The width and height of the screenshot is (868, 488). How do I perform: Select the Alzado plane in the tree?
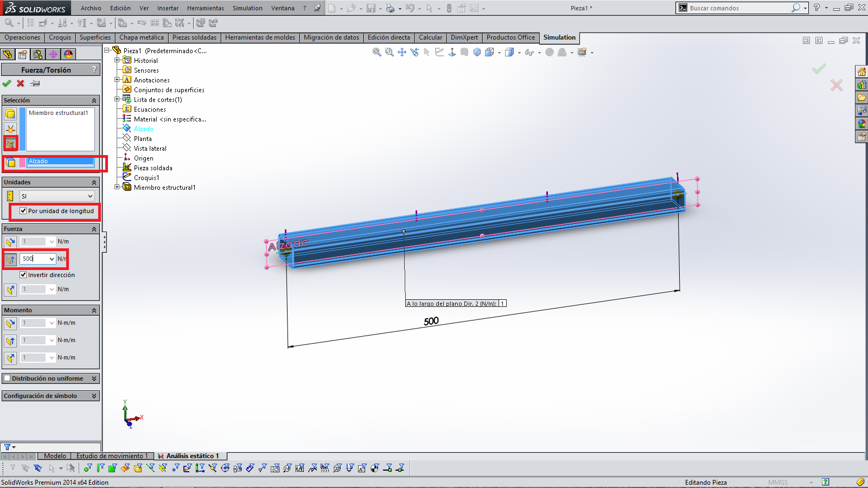coord(143,129)
